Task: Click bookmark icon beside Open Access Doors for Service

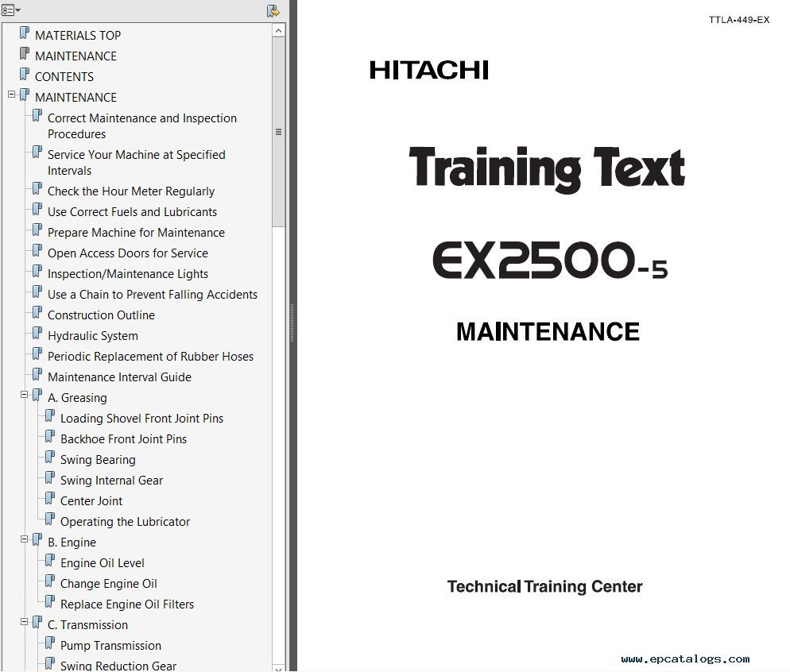Action: pos(37,251)
